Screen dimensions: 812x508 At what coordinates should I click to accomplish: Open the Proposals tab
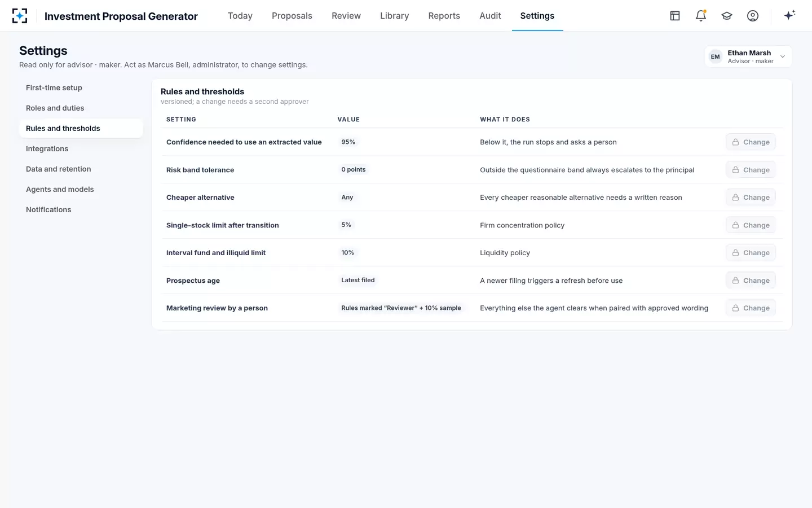pyautogui.click(x=292, y=16)
